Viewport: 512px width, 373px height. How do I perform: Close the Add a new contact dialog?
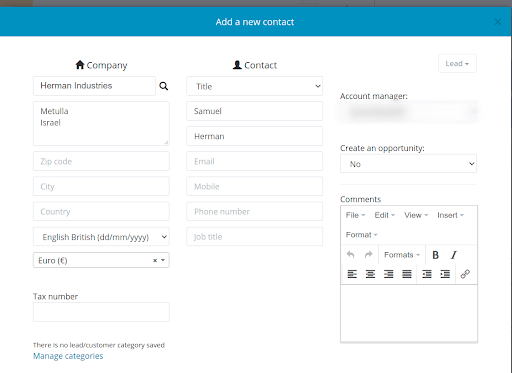pos(498,22)
